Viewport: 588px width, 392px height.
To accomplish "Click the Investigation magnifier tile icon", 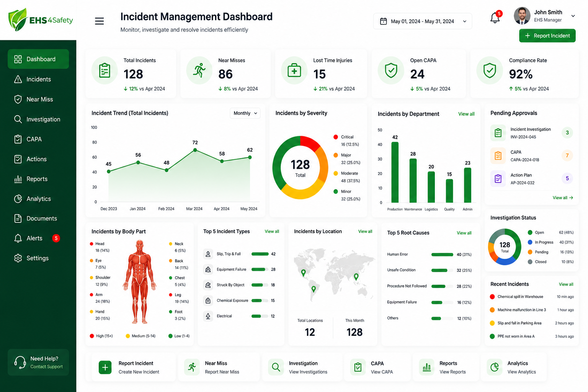I will point(276,367).
